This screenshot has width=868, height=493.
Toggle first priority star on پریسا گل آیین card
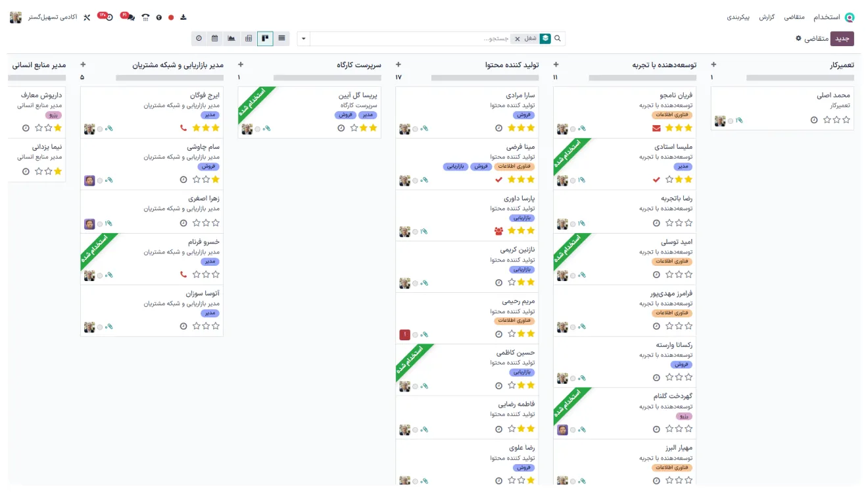(x=373, y=128)
